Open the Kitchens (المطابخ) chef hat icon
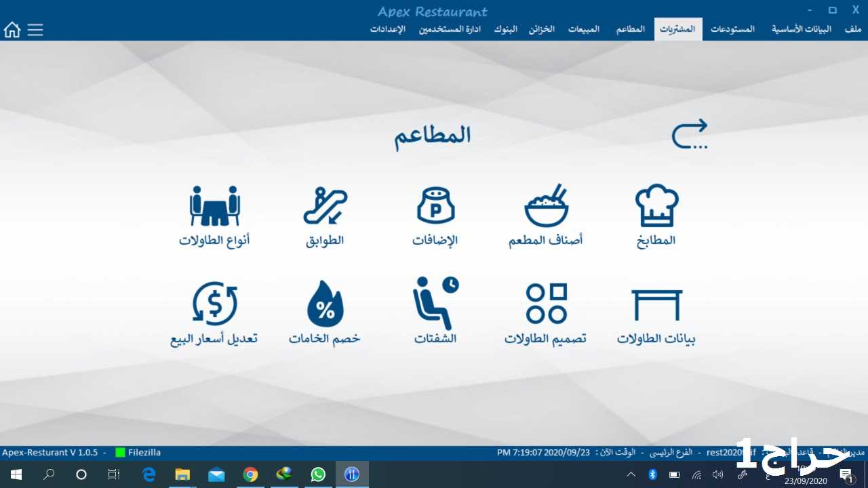The height and width of the screenshot is (488, 868). point(656,206)
